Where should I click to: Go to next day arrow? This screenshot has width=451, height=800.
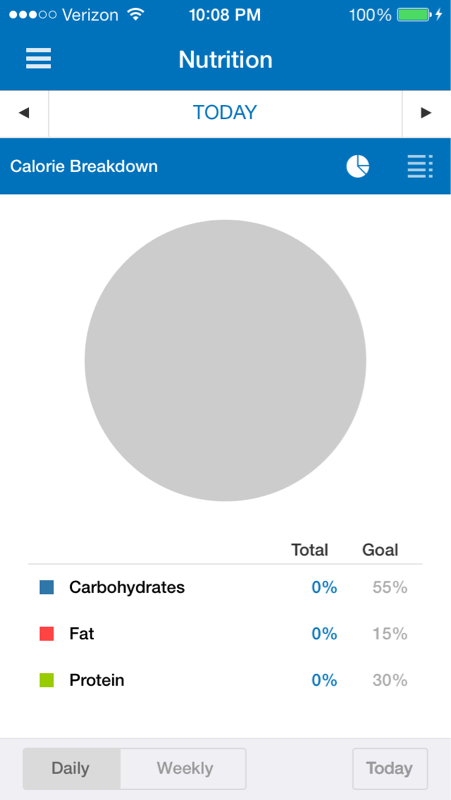[x=427, y=113]
